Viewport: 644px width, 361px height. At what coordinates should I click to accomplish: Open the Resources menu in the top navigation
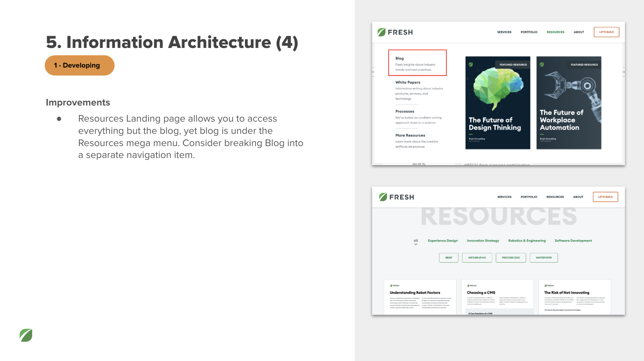[555, 32]
